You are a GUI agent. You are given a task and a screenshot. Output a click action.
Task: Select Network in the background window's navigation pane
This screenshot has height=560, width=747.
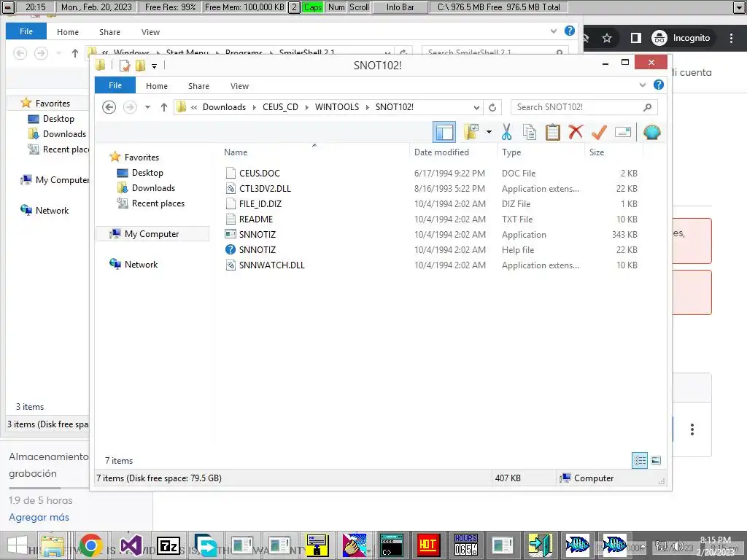pyautogui.click(x=52, y=211)
